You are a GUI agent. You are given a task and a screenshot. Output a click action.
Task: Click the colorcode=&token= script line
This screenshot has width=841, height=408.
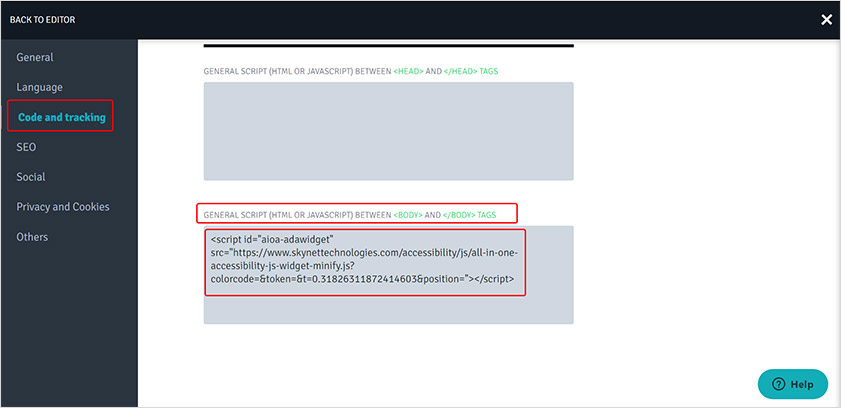click(363, 279)
